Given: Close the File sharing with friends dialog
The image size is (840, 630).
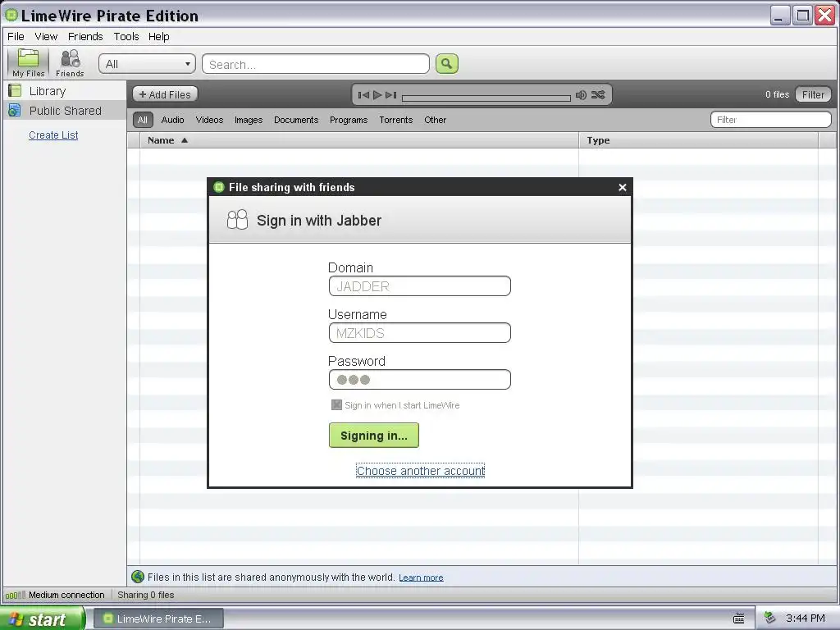Looking at the screenshot, I should [622, 188].
